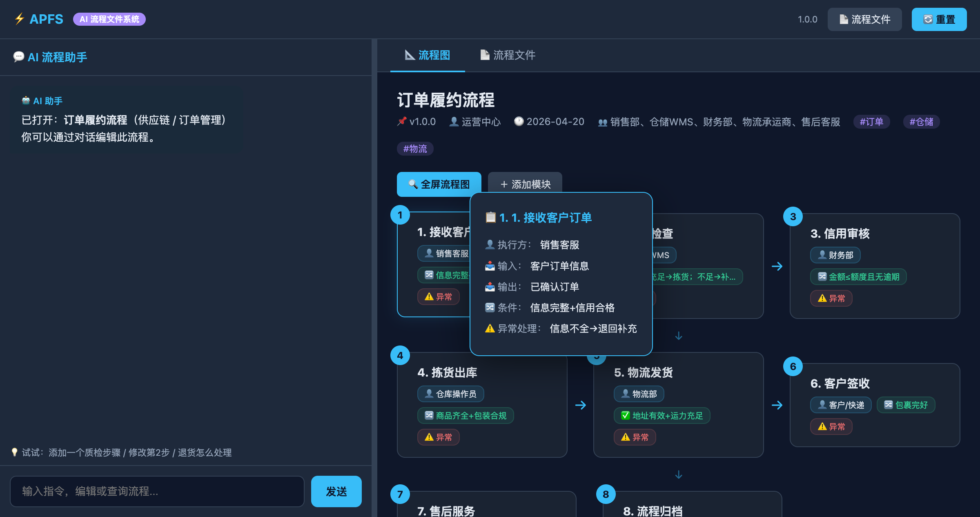Toggle the 金额≤额度且无逾期 condition badge
Screen dimensions: 980x517
coord(858,277)
